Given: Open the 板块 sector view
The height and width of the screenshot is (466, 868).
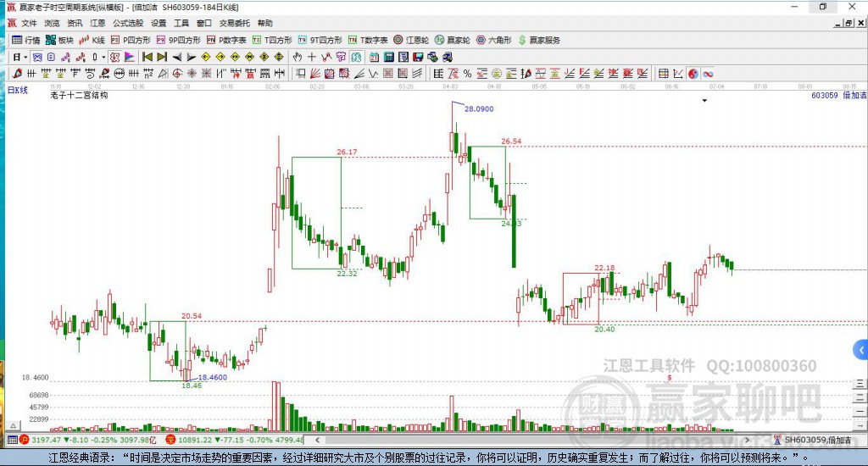Looking at the screenshot, I should [59, 40].
